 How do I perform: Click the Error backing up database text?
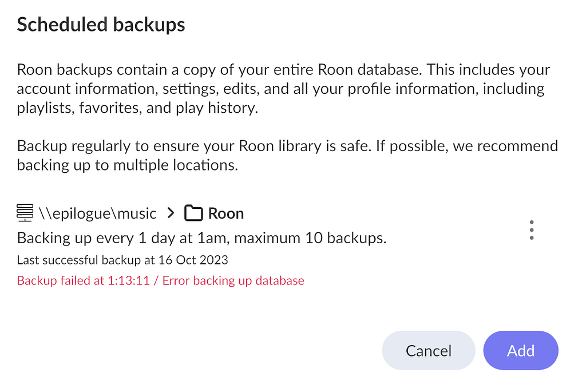coord(232,280)
